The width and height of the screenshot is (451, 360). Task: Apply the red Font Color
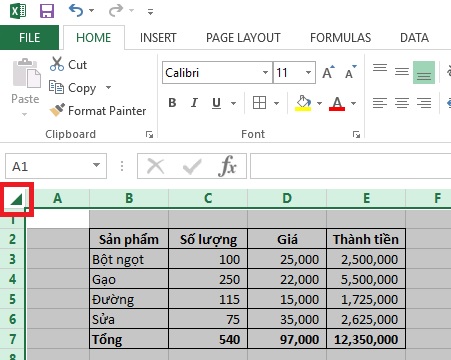[x=337, y=103]
